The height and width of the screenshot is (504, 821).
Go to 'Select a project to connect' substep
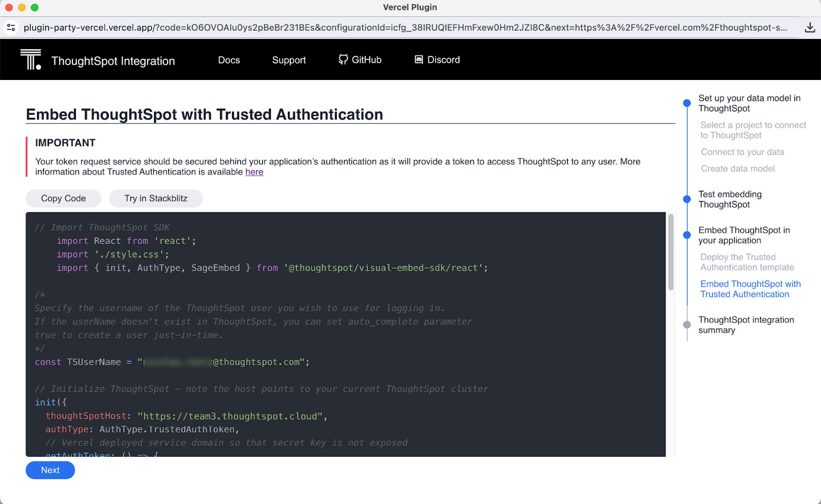click(x=753, y=130)
